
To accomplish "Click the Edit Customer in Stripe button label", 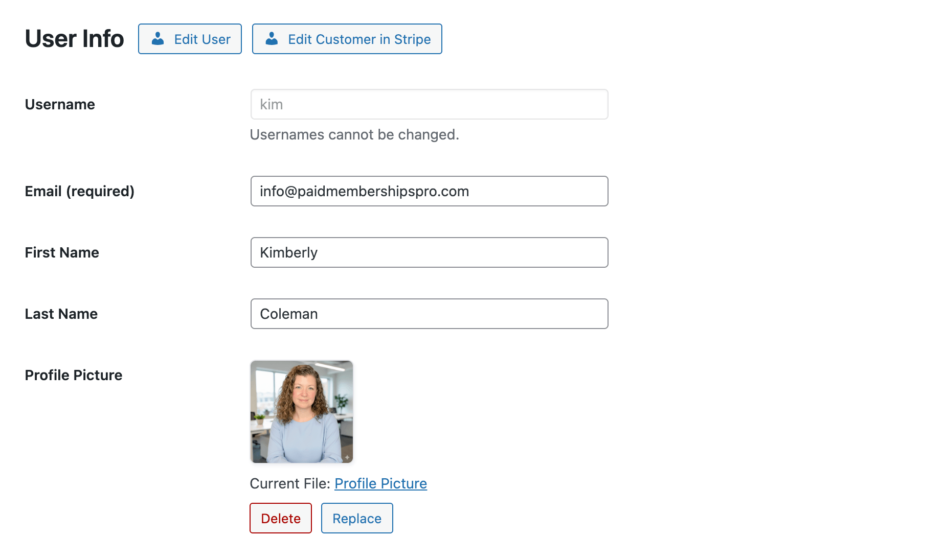I will [359, 38].
